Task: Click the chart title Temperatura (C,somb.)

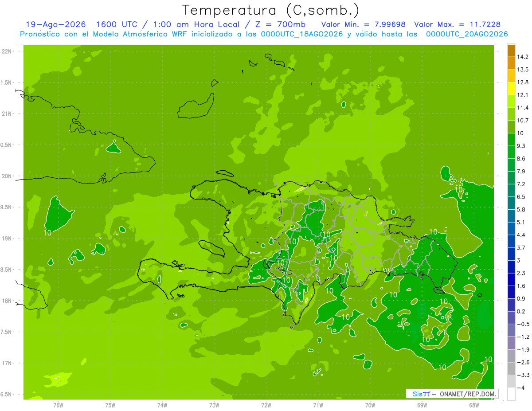Action: coord(270,10)
